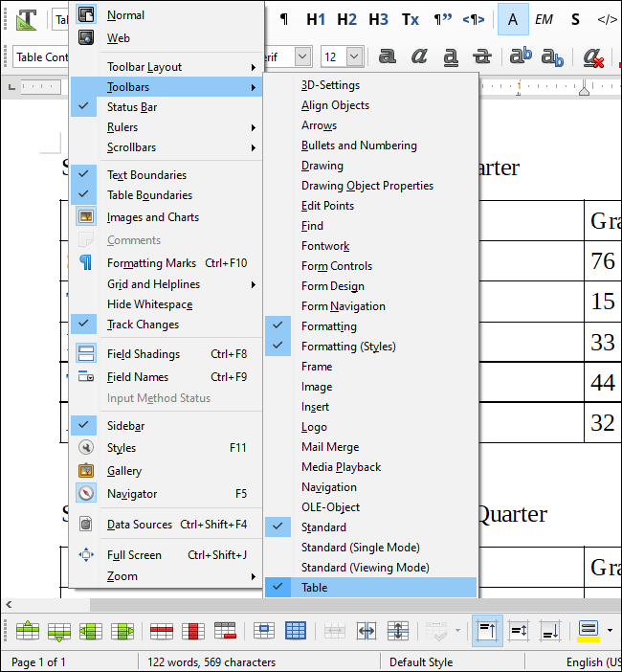Open table cell background color dropdown arrow
622x672 pixels.
click(x=610, y=631)
